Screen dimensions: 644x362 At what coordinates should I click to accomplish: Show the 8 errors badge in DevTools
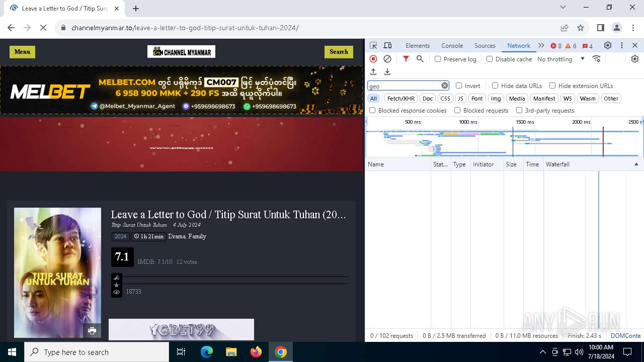pos(556,46)
